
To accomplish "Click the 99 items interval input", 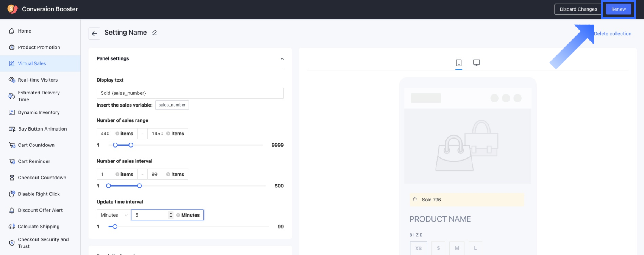I will (168, 175).
